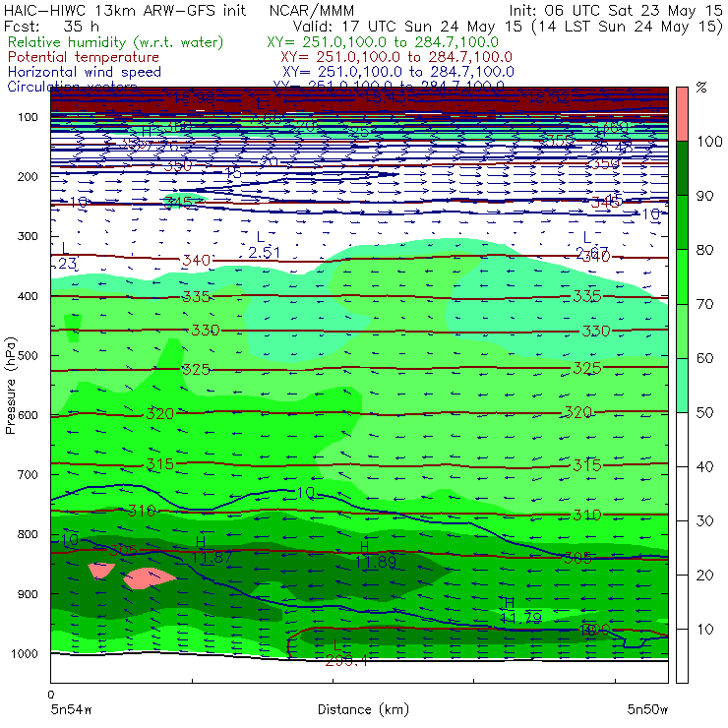Image resolution: width=728 pixels, height=728 pixels.
Task: Click the '850'-level larger pink saturated humidity blob
Action: pyautogui.click(x=149, y=578)
